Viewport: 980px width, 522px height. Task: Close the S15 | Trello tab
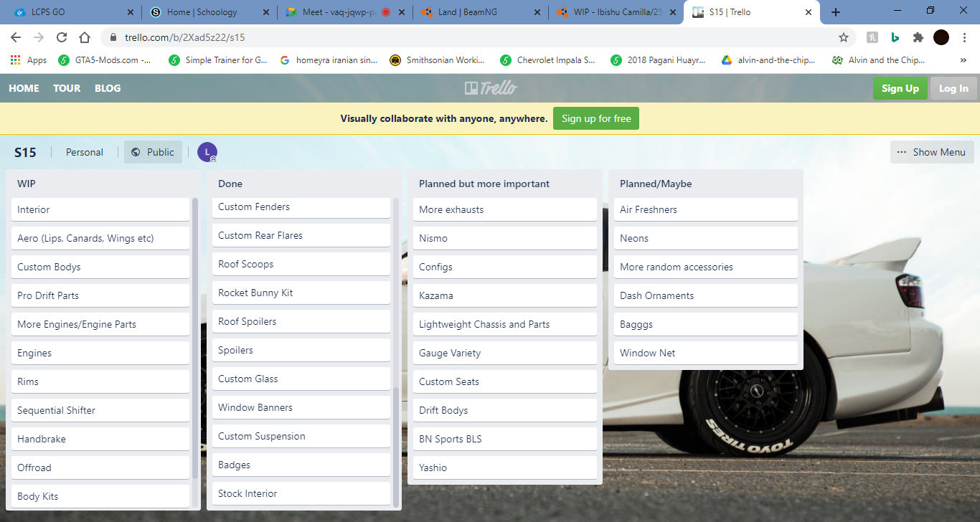point(809,12)
